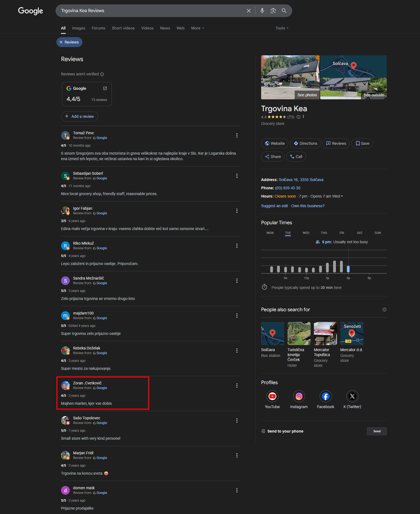The height and width of the screenshot is (514, 420).
Task: Open more options dots beside rating
Action: tap(303, 117)
